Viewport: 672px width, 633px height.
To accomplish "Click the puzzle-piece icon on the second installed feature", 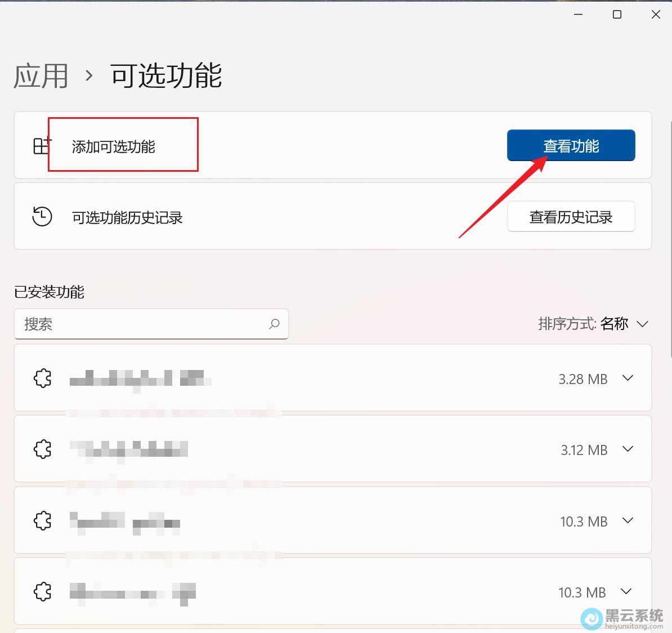I will coord(43,449).
